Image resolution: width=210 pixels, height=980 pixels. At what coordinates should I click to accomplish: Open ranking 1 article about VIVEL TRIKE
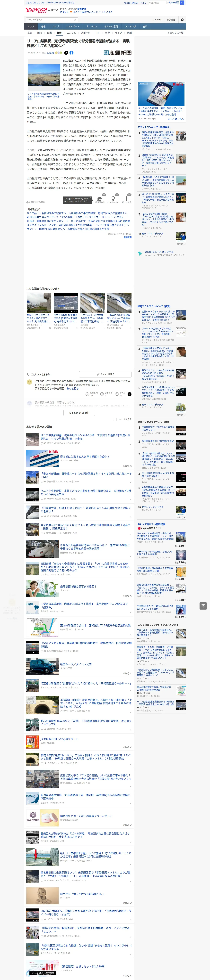[158, 139]
